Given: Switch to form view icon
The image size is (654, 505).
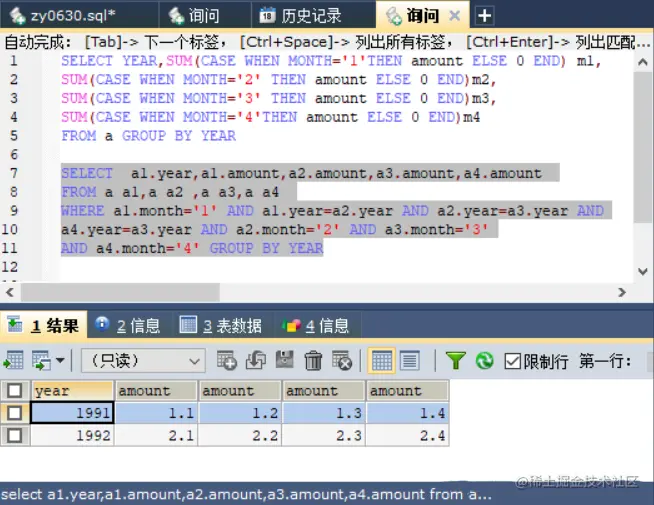Looking at the screenshot, I should (x=410, y=361).
